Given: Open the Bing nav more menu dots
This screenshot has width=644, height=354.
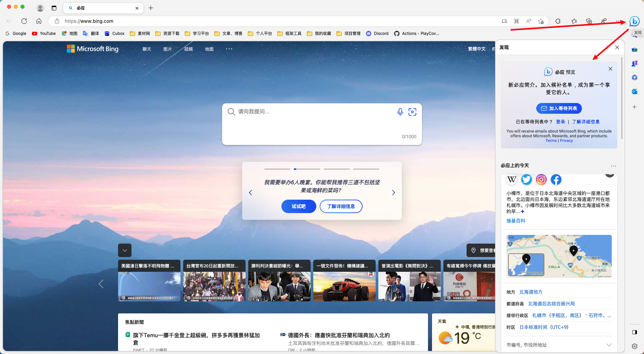Looking at the screenshot, I should 229,49.
